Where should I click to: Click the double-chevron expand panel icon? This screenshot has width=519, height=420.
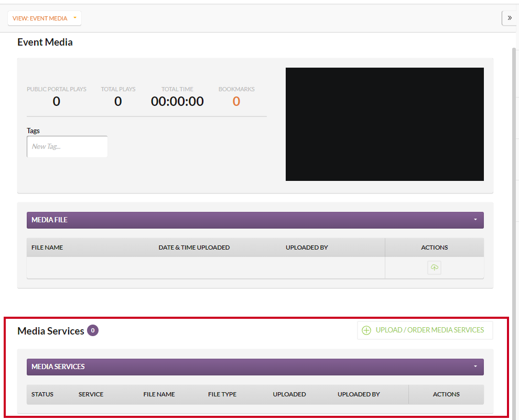510,18
